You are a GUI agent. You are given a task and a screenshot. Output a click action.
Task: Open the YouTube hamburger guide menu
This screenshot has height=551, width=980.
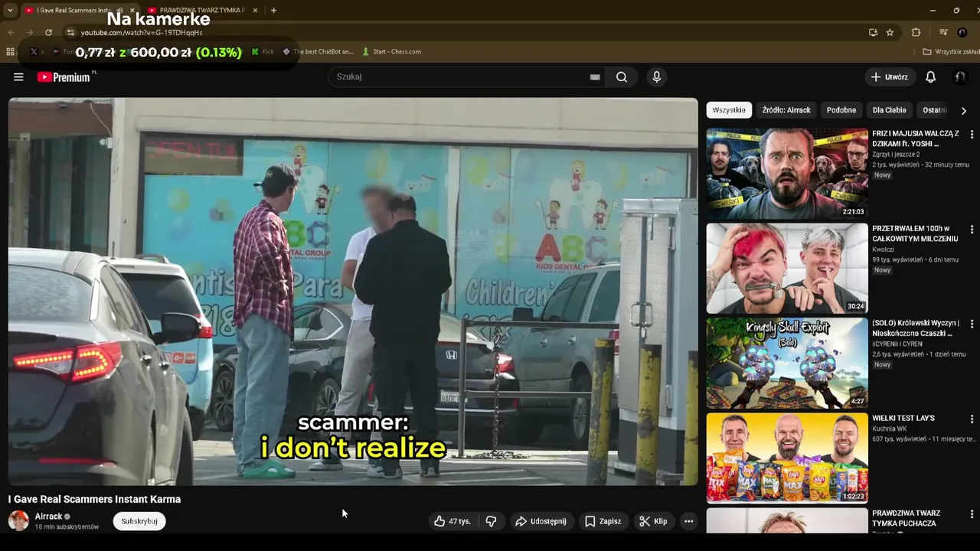(18, 77)
